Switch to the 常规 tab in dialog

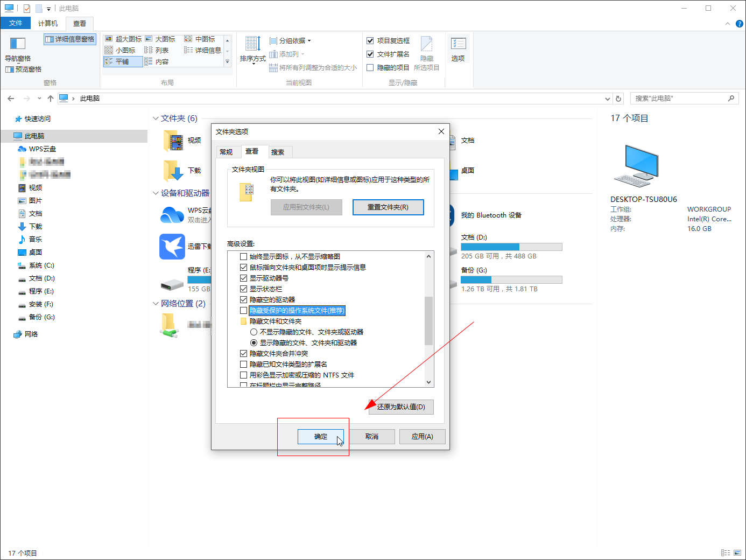click(x=227, y=152)
